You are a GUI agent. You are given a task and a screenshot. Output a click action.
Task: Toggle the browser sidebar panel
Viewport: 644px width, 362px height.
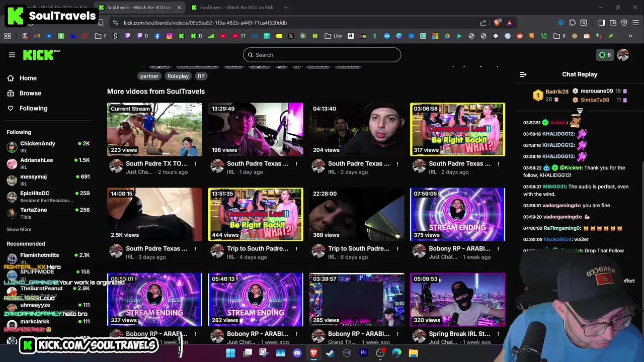pyautogui.click(x=602, y=23)
